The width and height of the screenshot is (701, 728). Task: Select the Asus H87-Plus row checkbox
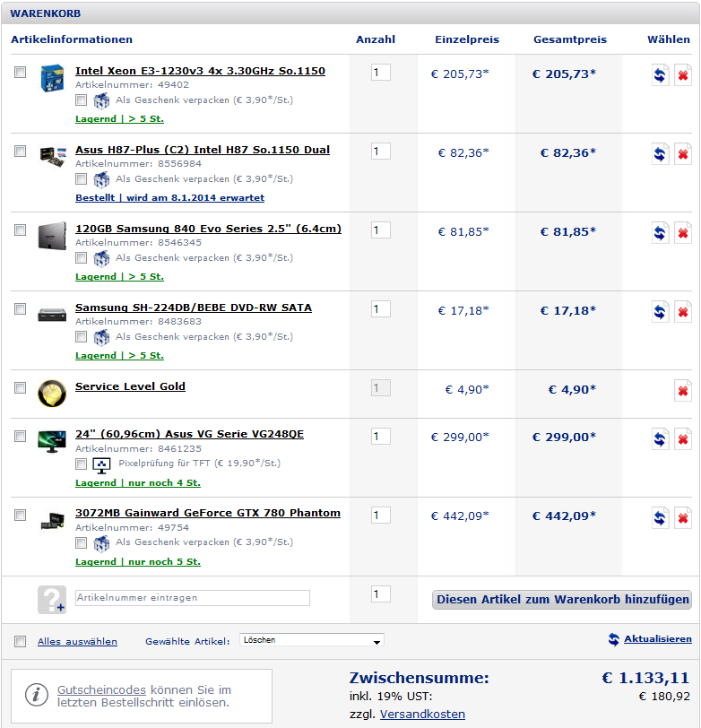[20, 151]
